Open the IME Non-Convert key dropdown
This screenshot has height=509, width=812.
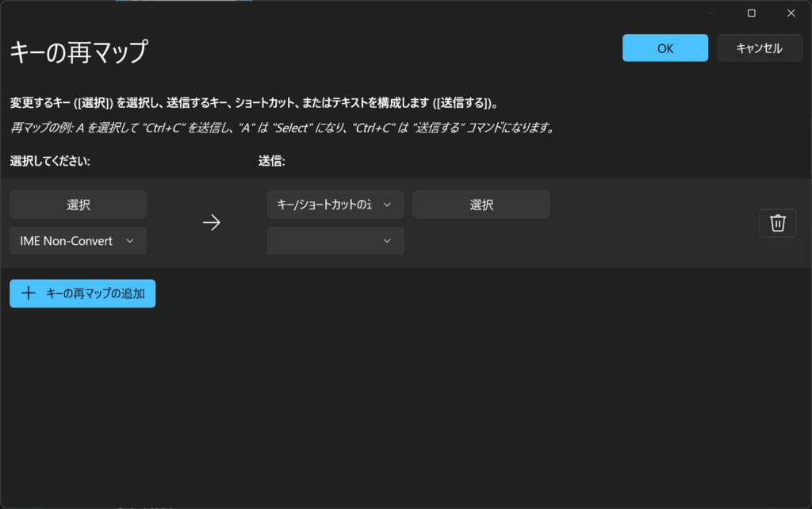tap(78, 241)
